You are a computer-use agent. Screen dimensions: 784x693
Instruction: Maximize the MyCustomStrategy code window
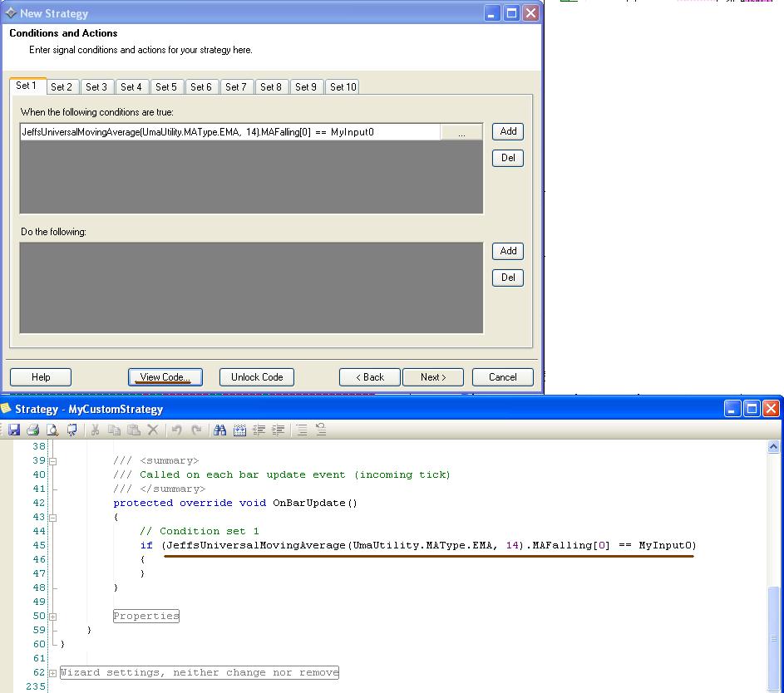pyautogui.click(x=752, y=409)
